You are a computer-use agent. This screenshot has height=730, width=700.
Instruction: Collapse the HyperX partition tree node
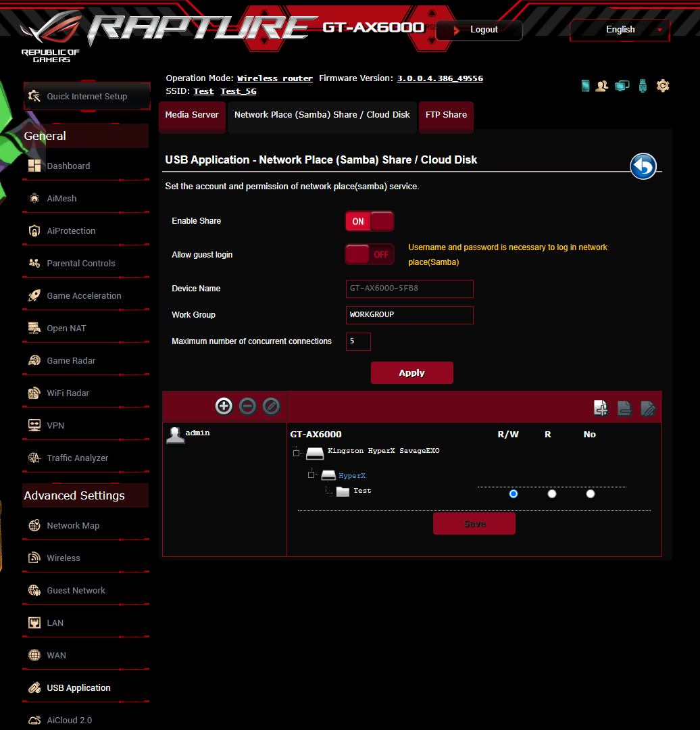[x=311, y=475]
